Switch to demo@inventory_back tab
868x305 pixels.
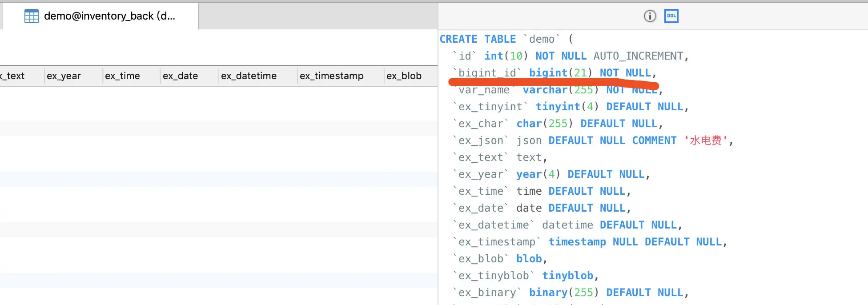click(x=100, y=16)
